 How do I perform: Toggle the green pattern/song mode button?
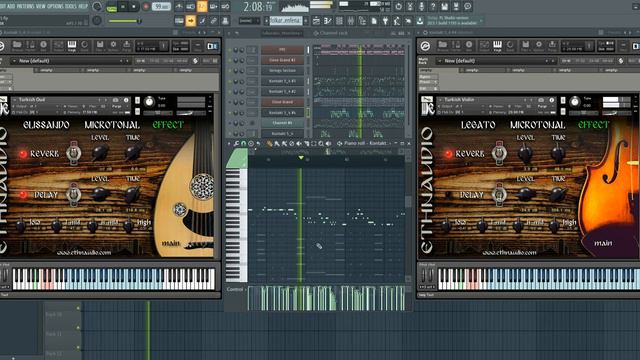coord(111,7)
